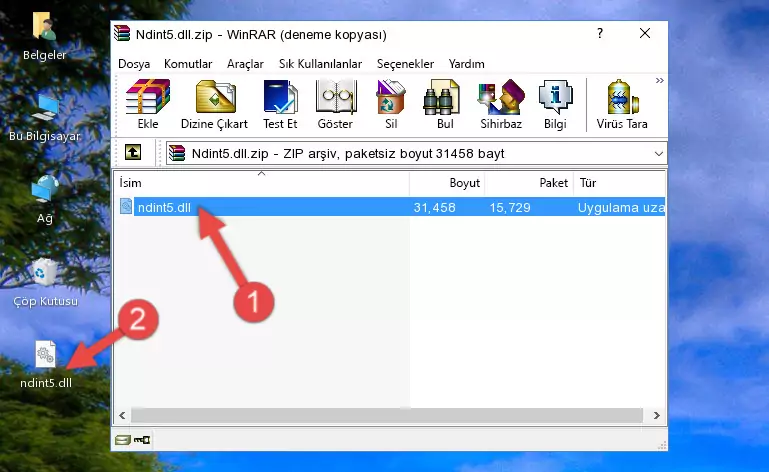Click the WinRAR title bar app icon

click(x=122, y=33)
